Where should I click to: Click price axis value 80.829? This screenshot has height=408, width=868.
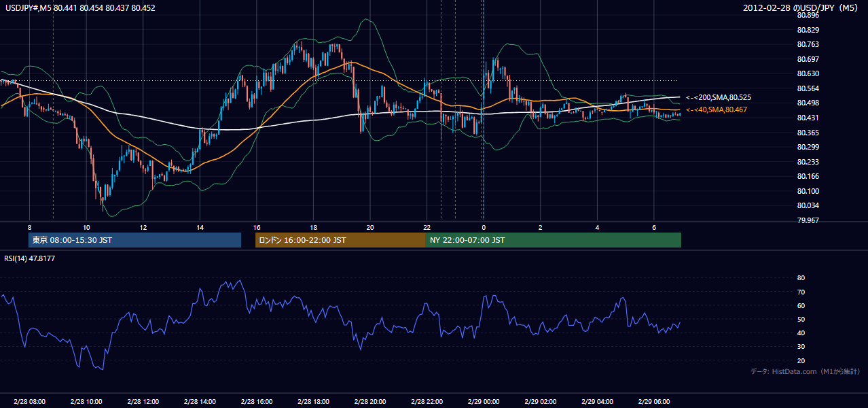(x=808, y=31)
